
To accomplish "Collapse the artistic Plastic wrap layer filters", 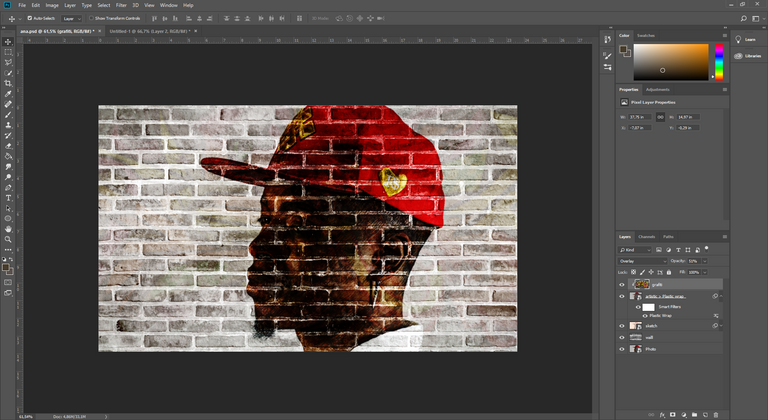I will click(x=721, y=296).
